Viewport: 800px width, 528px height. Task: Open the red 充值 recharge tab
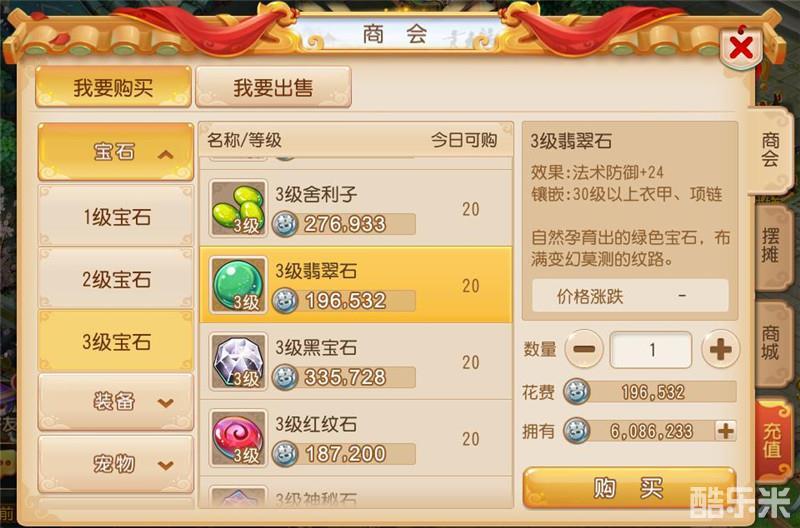coord(772,440)
